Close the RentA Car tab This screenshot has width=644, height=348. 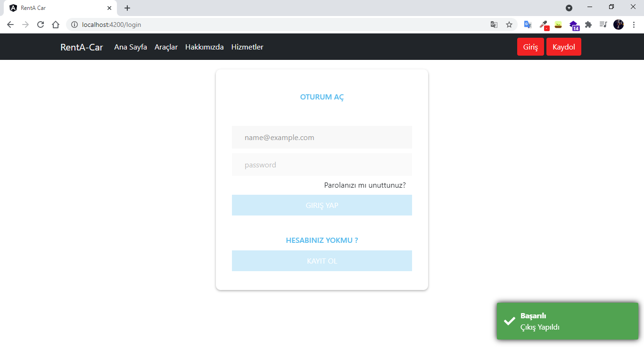(109, 8)
